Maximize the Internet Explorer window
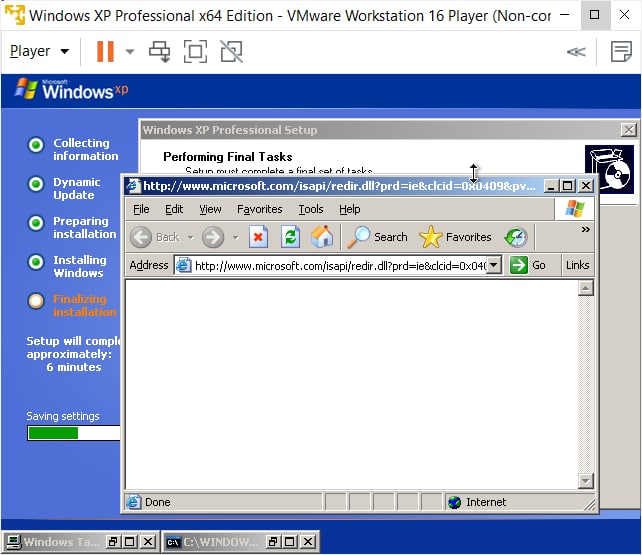Image resolution: width=642 pixels, height=555 pixels. [567, 186]
